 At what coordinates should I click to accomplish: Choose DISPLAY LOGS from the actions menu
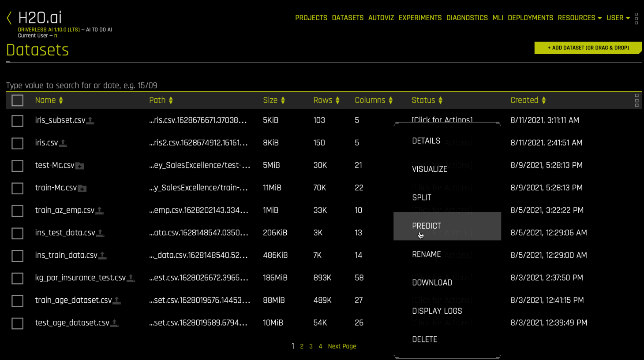[x=447, y=311]
